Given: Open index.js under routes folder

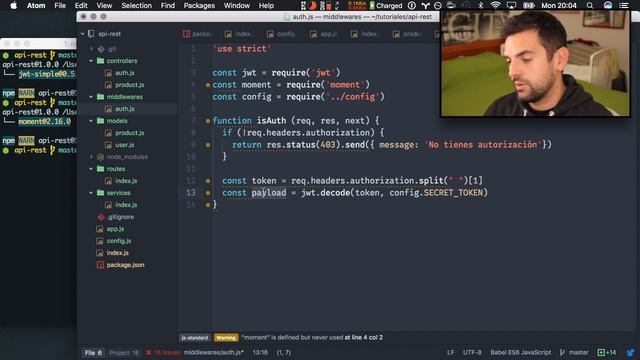Looking at the screenshot, I should 126,181.
